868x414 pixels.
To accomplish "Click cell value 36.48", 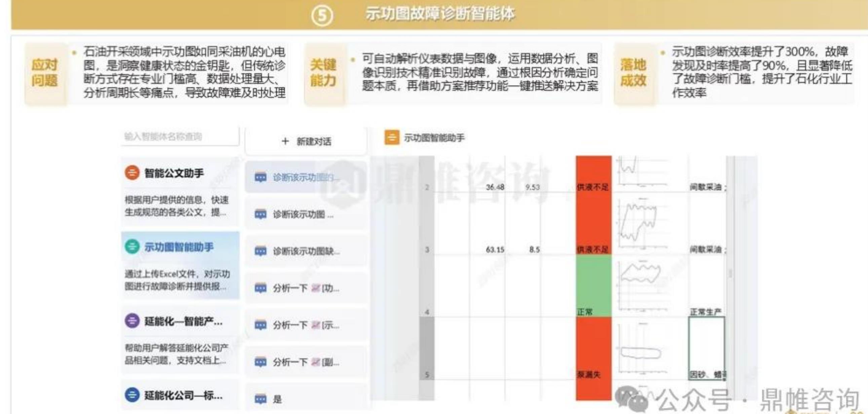I will click(x=495, y=187).
